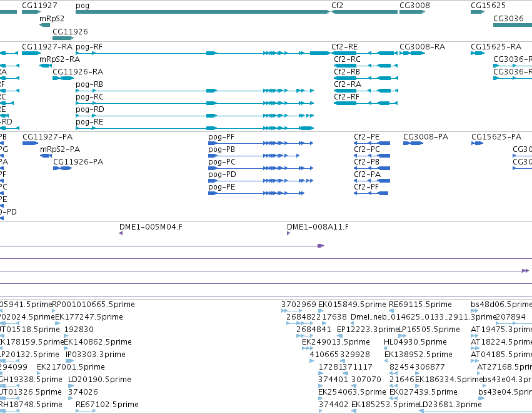Select EST label RP001010665.5prime
Viewport: 532px width, 414px height.
pos(93,305)
